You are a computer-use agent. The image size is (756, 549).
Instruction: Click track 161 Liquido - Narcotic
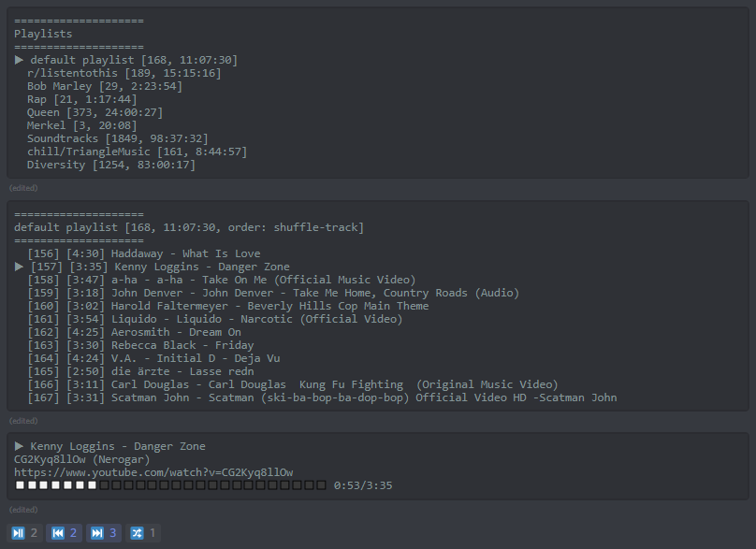coord(215,319)
